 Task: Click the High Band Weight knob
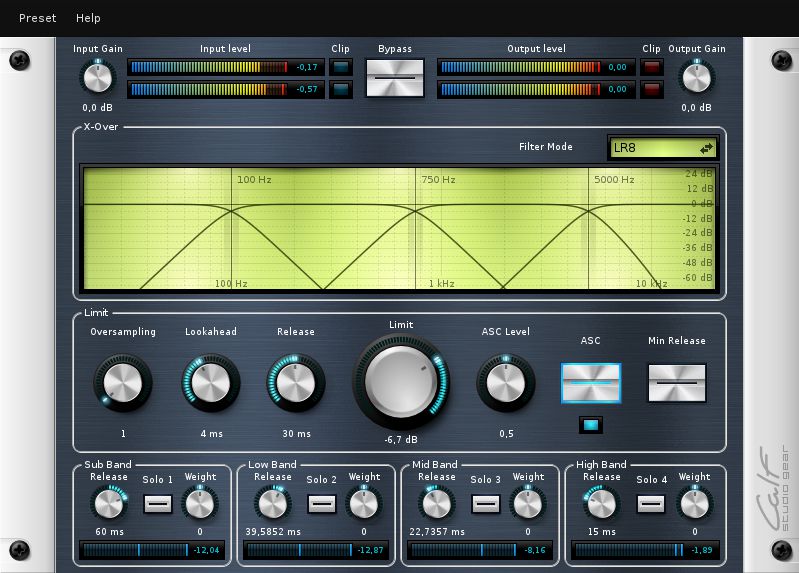694,503
